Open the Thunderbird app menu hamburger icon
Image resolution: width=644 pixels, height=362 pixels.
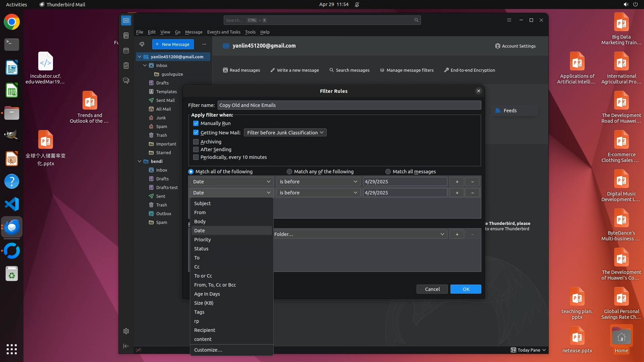click(509, 20)
